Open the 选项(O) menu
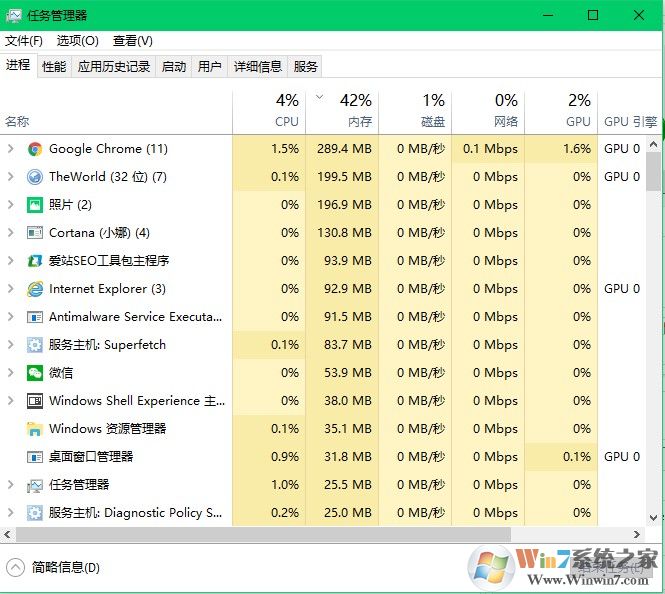665x594 pixels. (x=78, y=41)
